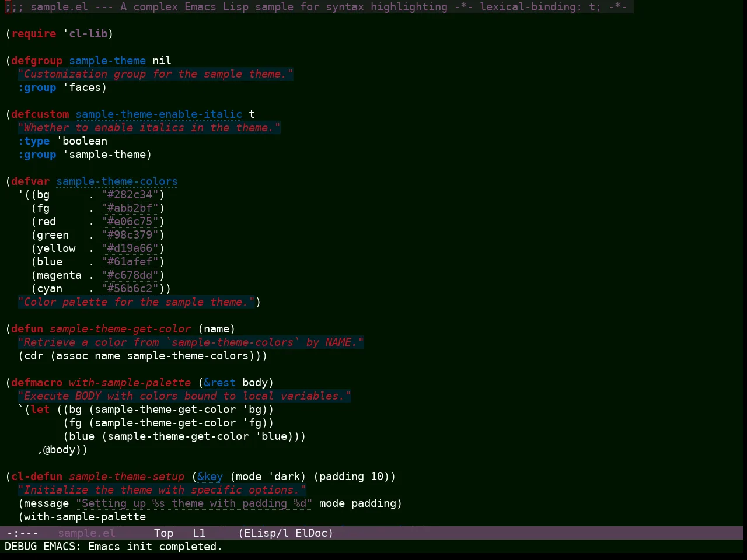The width and height of the screenshot is (747, 560).
Task: Click the 'cdr' function call
Action: 34,356
